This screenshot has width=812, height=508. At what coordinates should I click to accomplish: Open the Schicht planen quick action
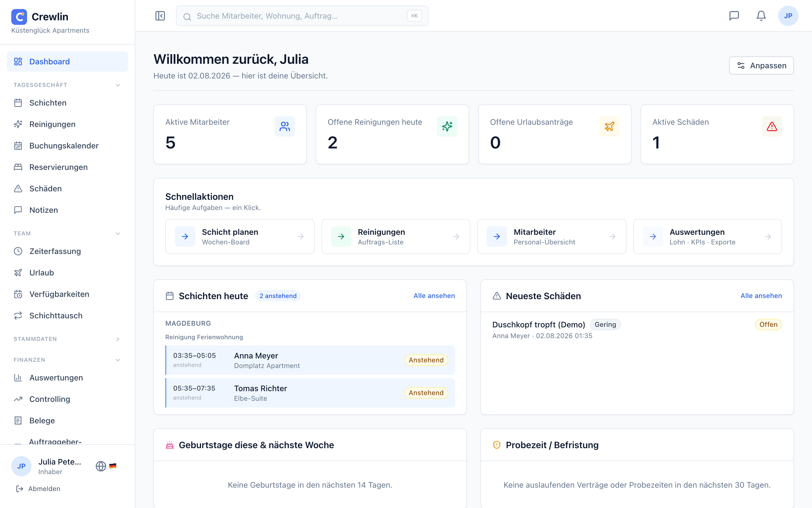pos(240,237)
